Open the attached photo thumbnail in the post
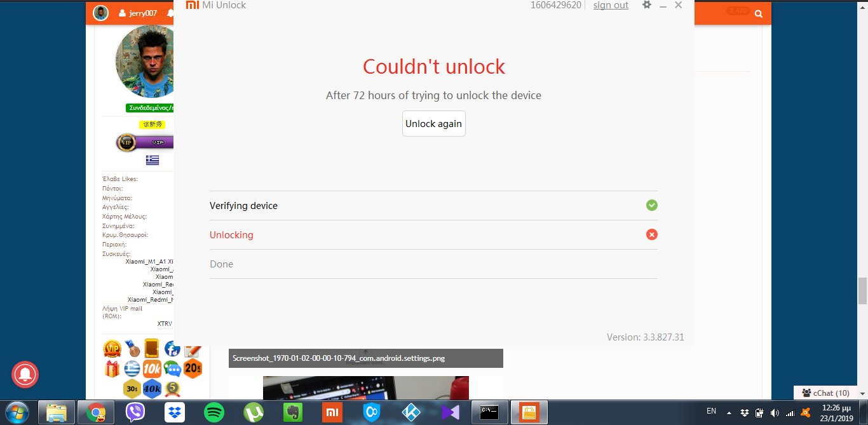Image resolution: width=868 pixels, height=425 pixels. click(366, 388)
